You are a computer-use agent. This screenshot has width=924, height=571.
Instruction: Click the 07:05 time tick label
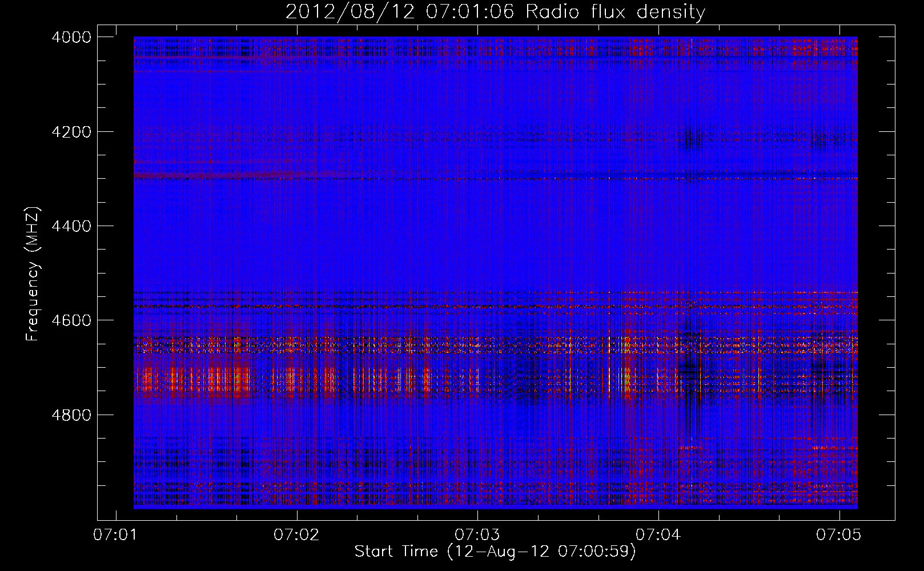coord(839,534)
